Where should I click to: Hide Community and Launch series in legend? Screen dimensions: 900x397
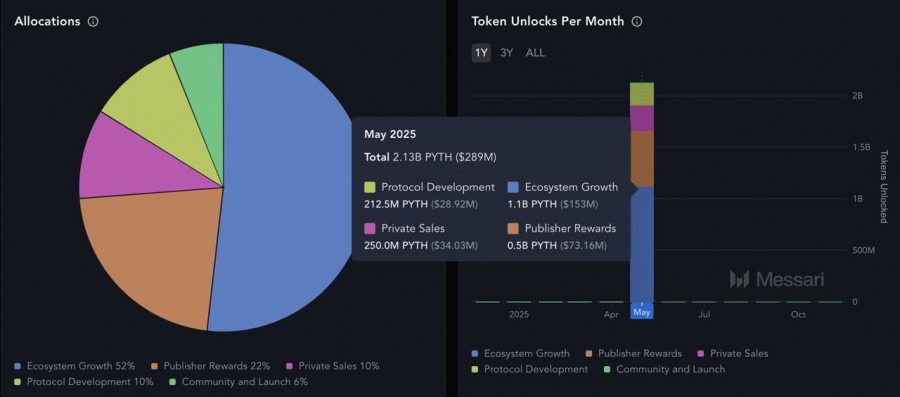[664, 369]
